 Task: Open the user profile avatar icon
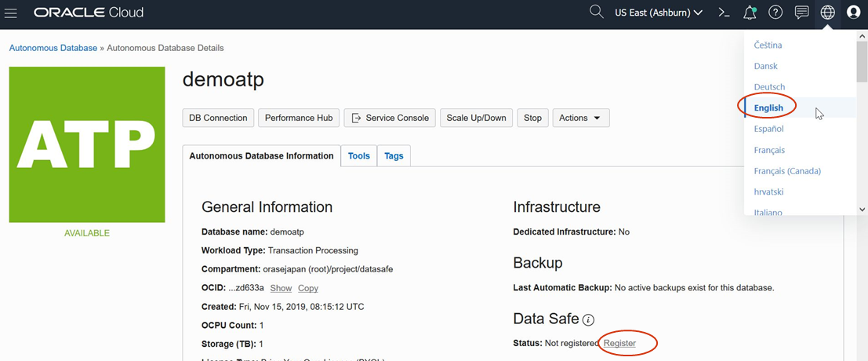(x=853, y=13)
